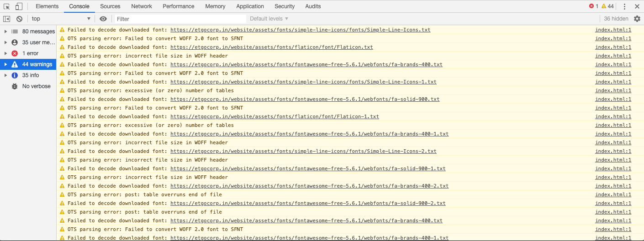Image resolution: width=644 pixels, height=241 pixels.
Task: Switch to the Sources tab
Action: pos(110,6)
